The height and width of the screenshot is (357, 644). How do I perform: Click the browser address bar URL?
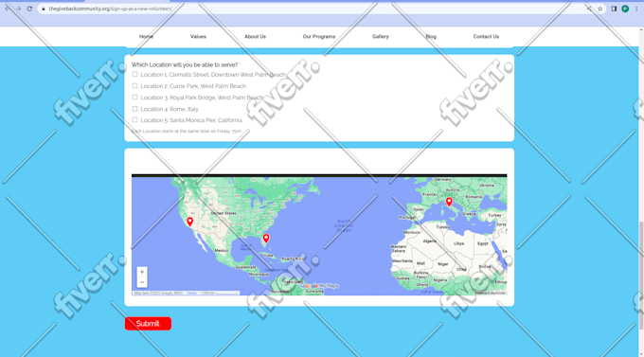(110, 9)
